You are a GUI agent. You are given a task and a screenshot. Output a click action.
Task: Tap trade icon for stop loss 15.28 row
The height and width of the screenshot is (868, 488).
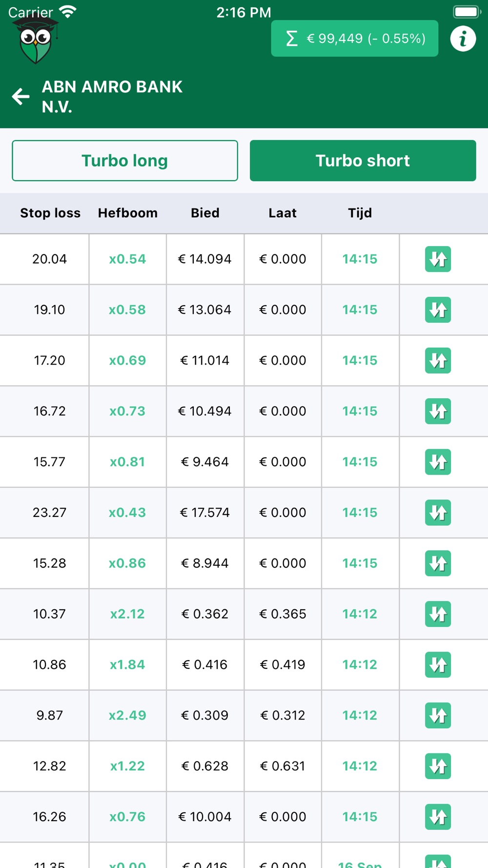pos(438,564)
